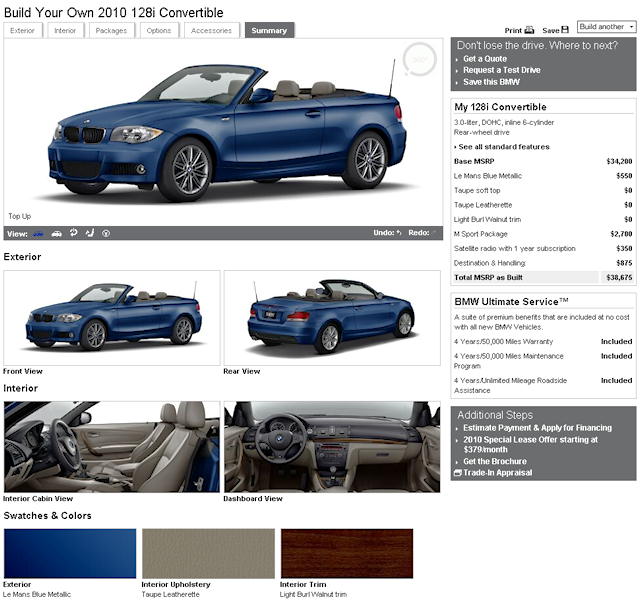Image resolution: width=642 pixels, height=605 pixels.
Task: Open the Dashboard View thumbnail
Action: (x=332, y=447)
